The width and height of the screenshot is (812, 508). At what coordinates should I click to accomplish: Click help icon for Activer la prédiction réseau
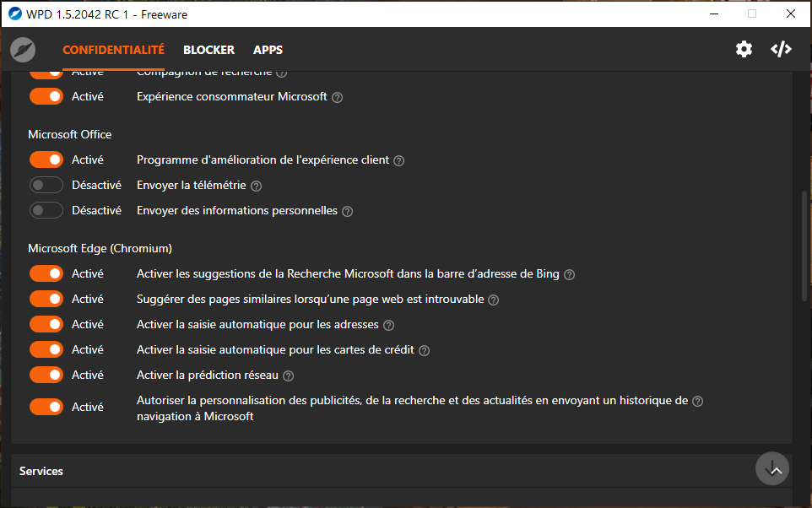click(289, 376)
